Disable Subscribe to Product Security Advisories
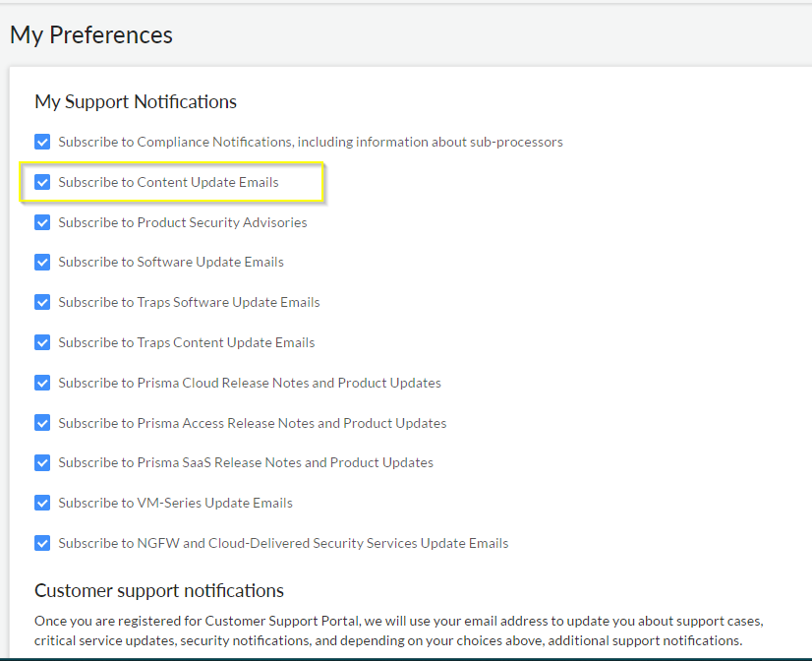812x661 pixels. pyautogui.click(x=42, y=222)
